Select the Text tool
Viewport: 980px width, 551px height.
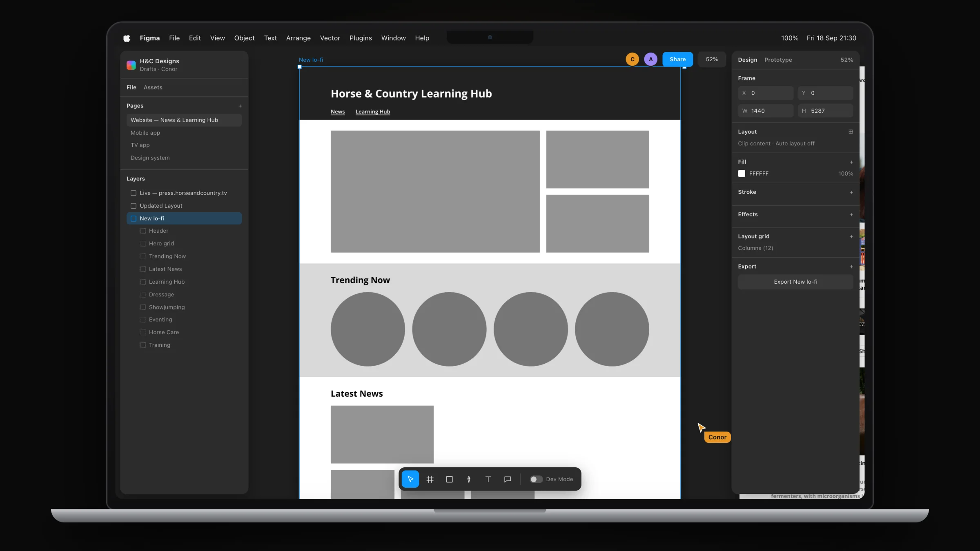[488, 479]
